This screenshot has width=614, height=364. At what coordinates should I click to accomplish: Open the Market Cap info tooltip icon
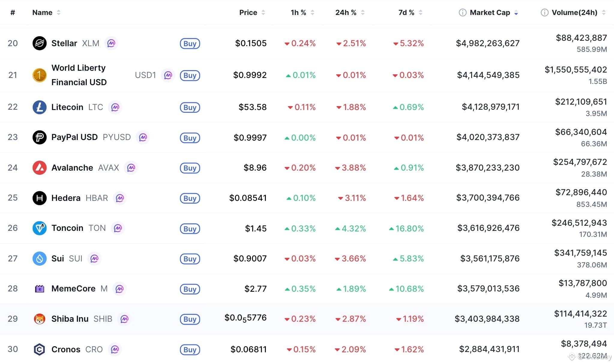point(462,12)
